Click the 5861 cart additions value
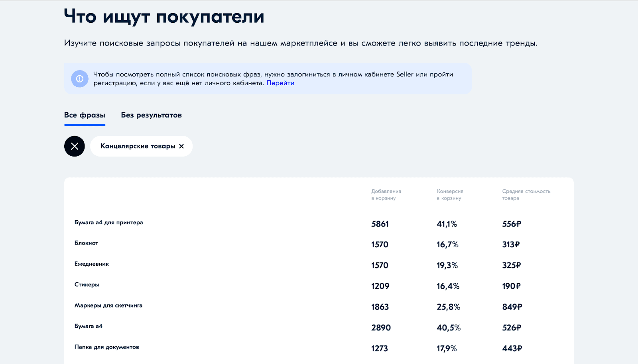This screenshot has width=638, height=364. [380, 224]
